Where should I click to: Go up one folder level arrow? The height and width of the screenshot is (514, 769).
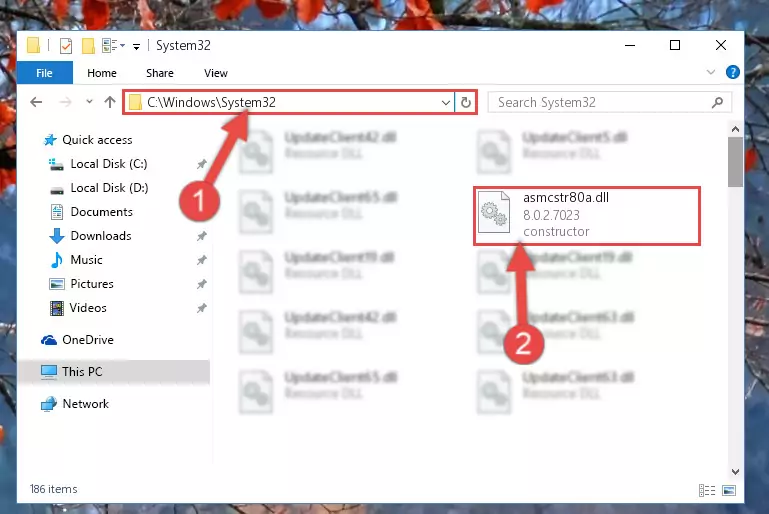point(110,102)
